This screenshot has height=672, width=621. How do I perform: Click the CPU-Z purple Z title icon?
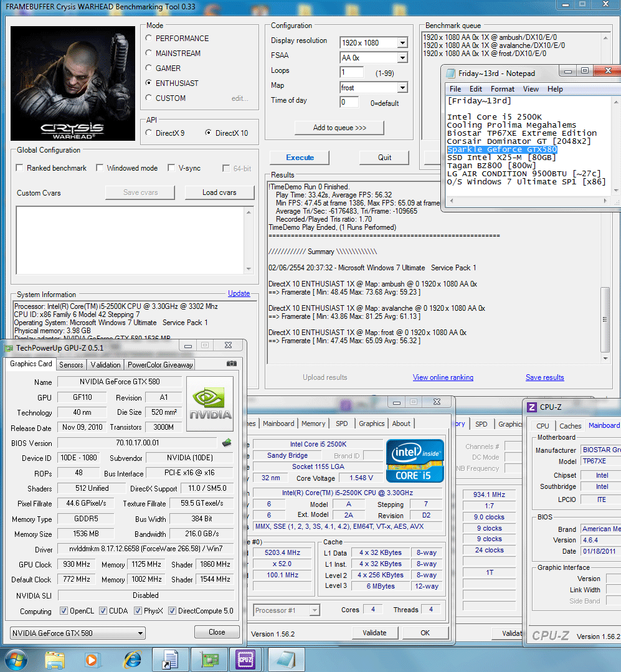point(532,407)
